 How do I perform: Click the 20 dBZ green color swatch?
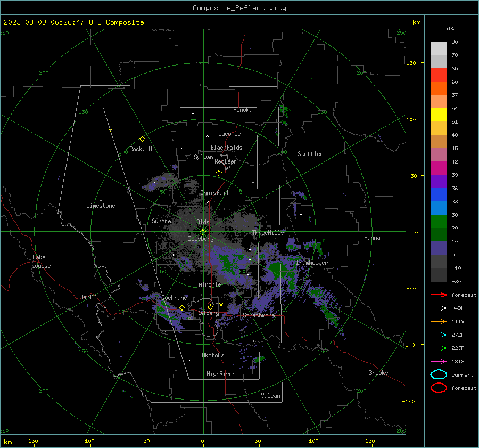pos(439,222)
